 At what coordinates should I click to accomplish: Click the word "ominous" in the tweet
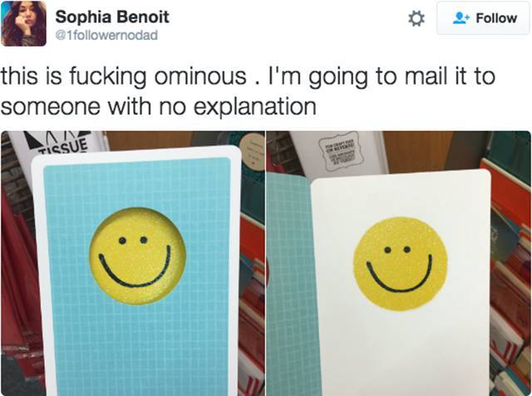pyautogui.click(x=200, y=76)
